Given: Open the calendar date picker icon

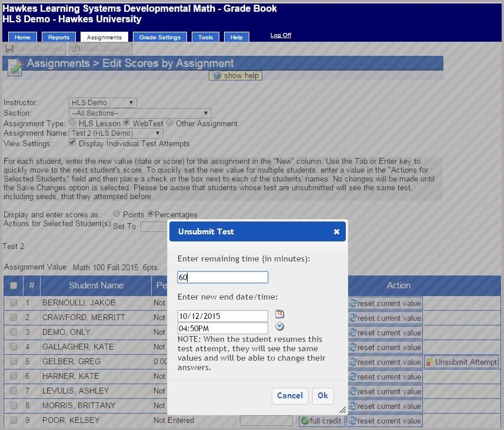Looking at the screenshot, I should coord(279,314).
